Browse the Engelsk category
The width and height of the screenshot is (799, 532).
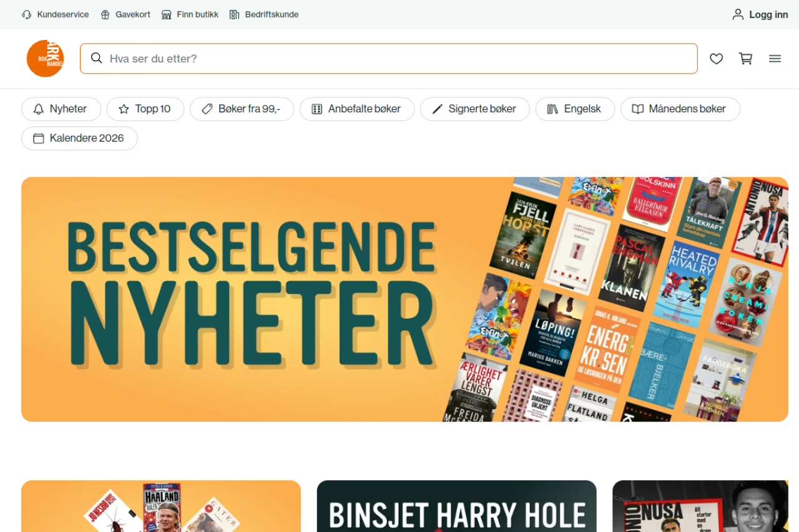tap(575, 109)
